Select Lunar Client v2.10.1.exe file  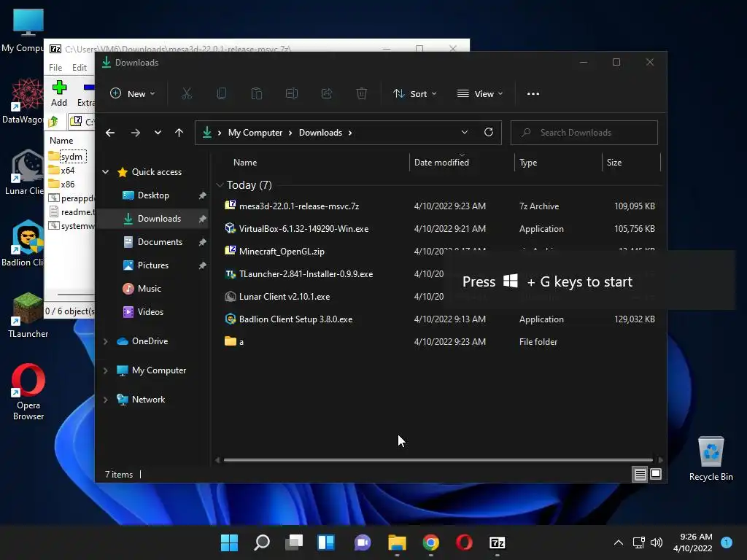click(285, 297)
